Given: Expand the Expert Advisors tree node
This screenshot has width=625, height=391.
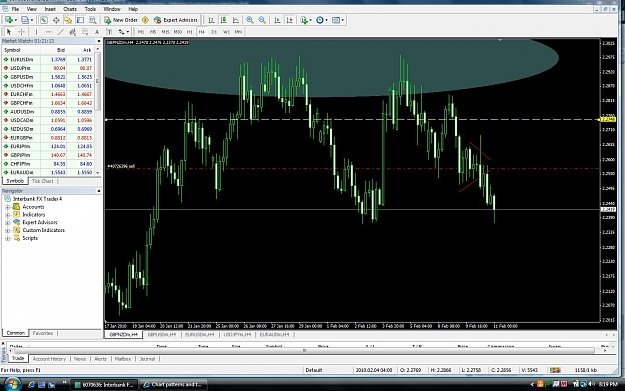Looking at the screenshot, I should [7, 222].
